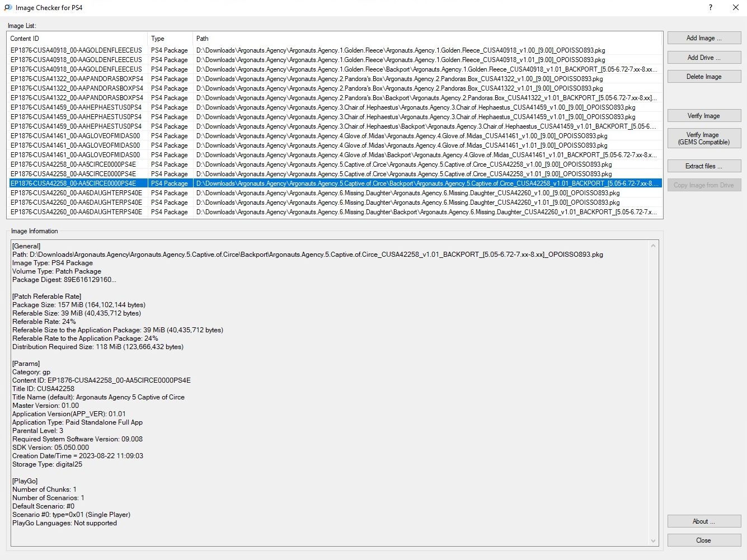
Task: Click Verify Image (GEMS Compatible) button
Action: coord(703,138)
